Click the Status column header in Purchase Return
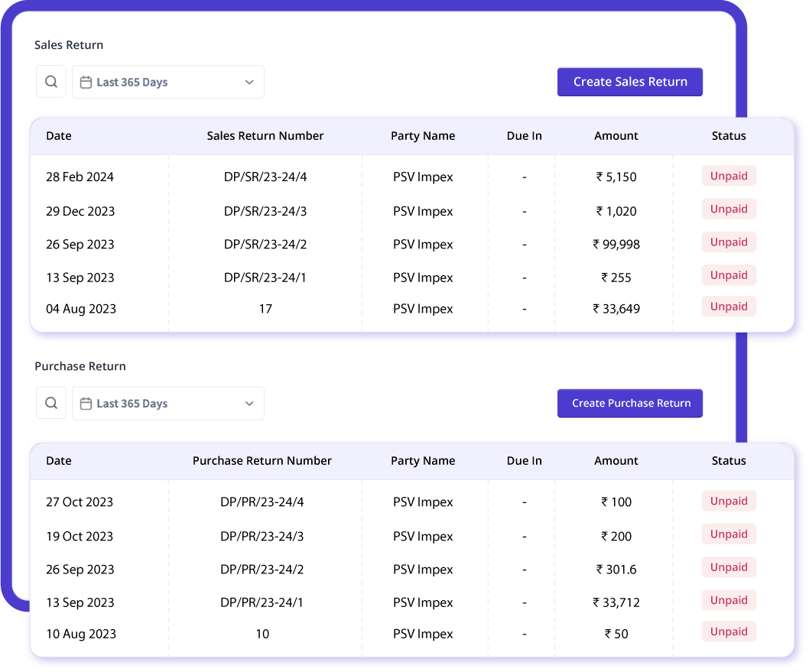 coord(728,460)
